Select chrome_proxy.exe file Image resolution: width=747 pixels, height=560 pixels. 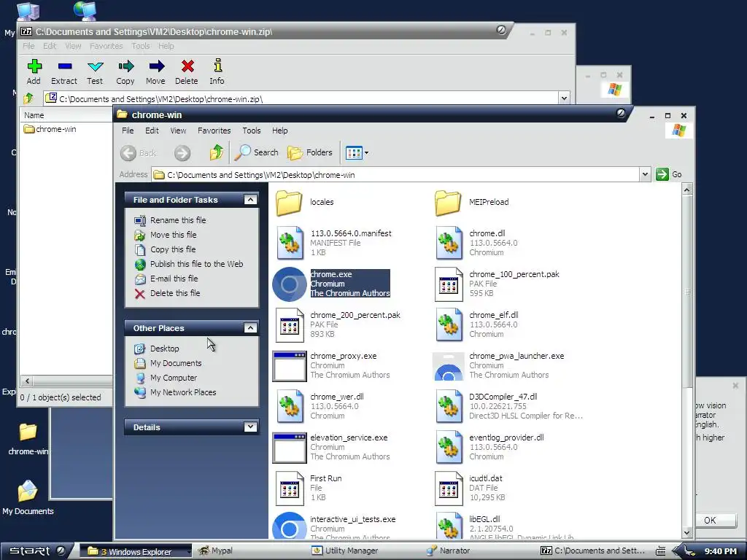pos(331,366)
